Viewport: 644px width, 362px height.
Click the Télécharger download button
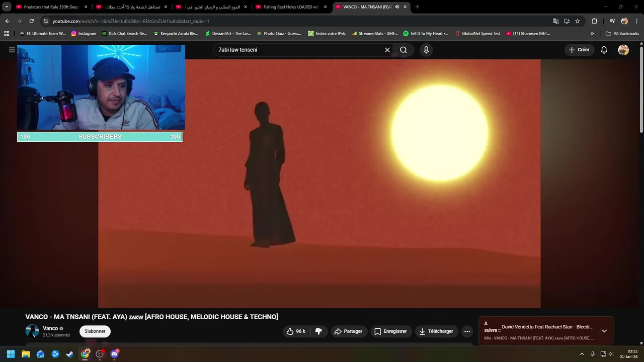click(436, 331)
